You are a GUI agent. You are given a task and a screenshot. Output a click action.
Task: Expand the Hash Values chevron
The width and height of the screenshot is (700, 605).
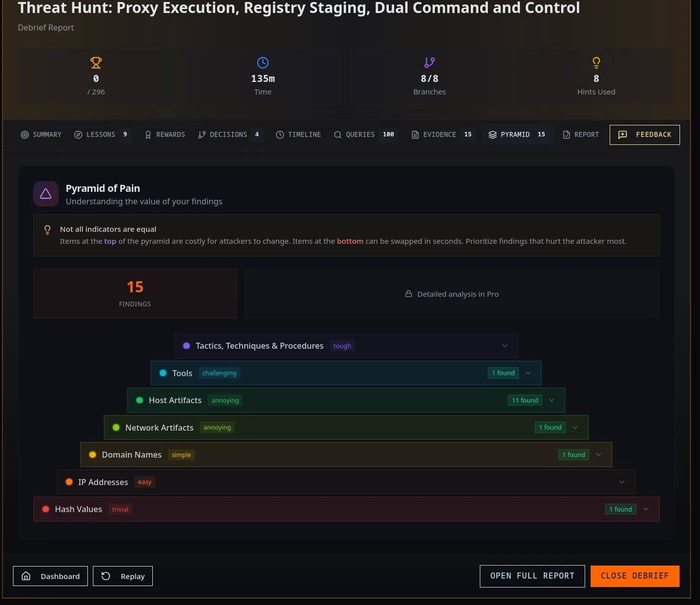pos(646,509)
